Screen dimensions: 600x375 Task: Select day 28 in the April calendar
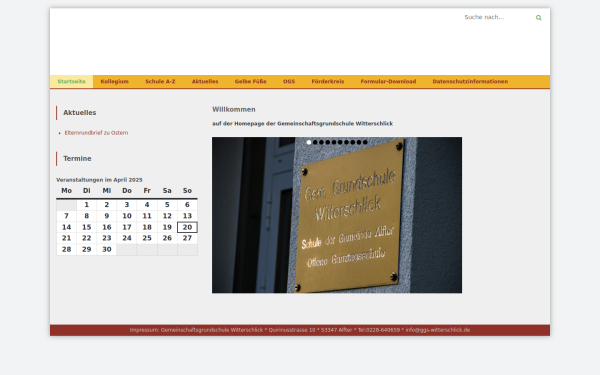(67, 249)
